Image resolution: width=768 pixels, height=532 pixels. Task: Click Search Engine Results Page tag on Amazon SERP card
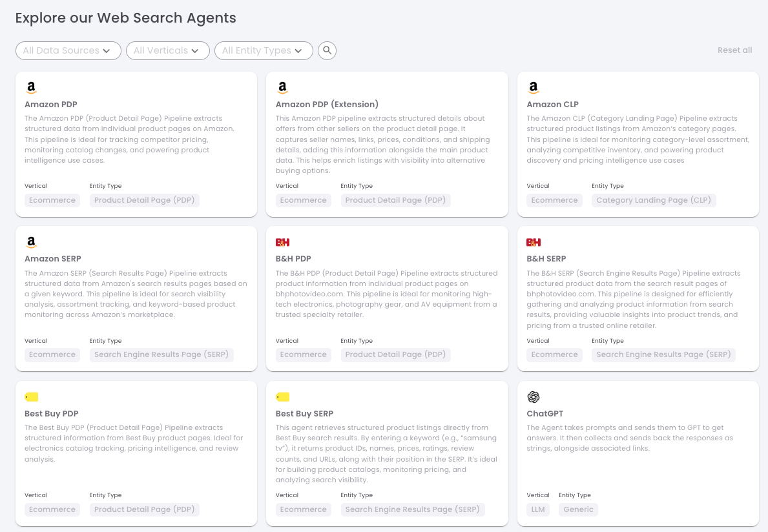coord(161,355)
